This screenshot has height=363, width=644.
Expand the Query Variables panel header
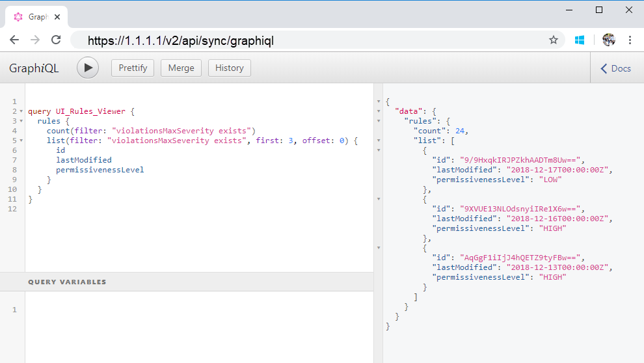click(67, 282)
